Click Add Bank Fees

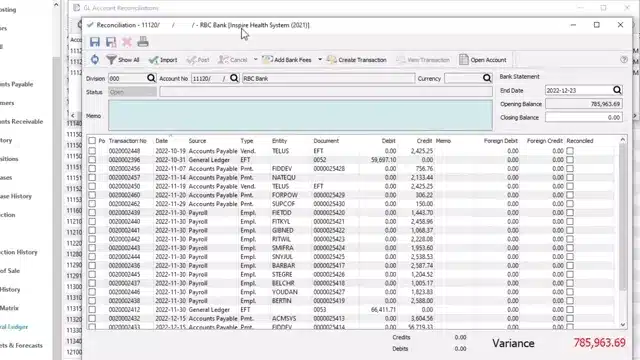[287, 60]
